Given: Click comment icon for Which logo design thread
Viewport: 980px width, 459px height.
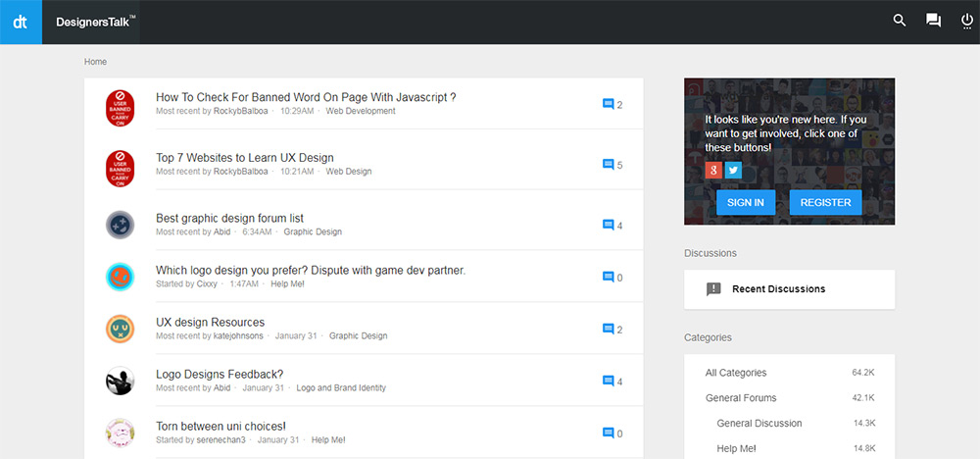Looking at the screenshot, I should 609,277.
